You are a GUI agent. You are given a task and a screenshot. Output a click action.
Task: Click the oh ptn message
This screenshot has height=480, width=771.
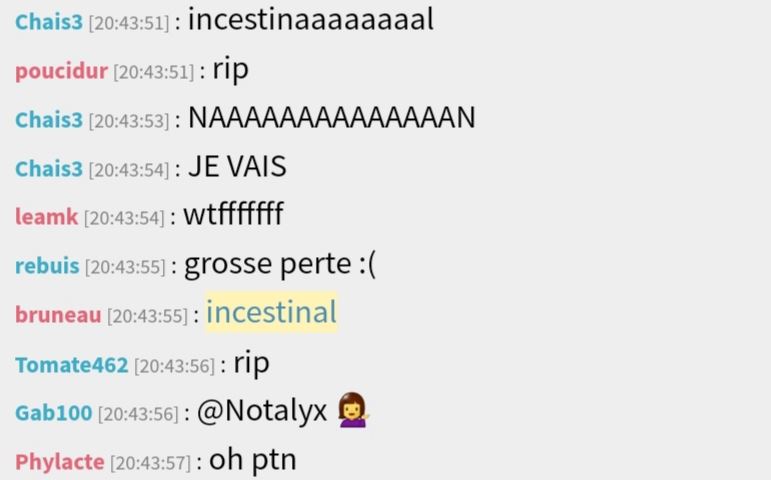[253, 460]
